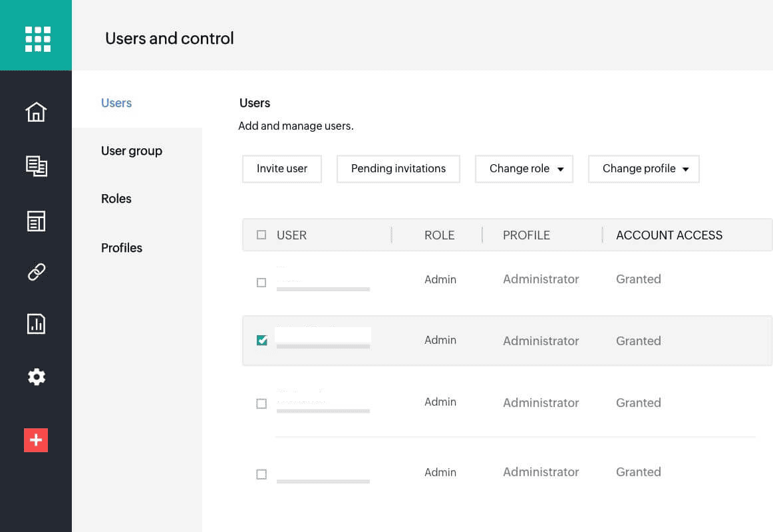Click the ACCOUNT ACCESS column header
This screenshot has width=773, height=532.
[669, 235]
